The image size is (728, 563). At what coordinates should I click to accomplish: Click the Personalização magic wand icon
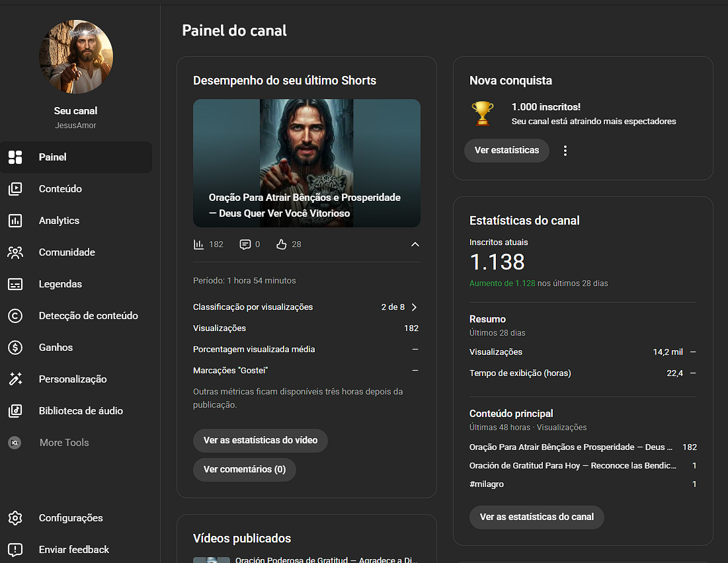pyautogui.click(x=15, y=379)
